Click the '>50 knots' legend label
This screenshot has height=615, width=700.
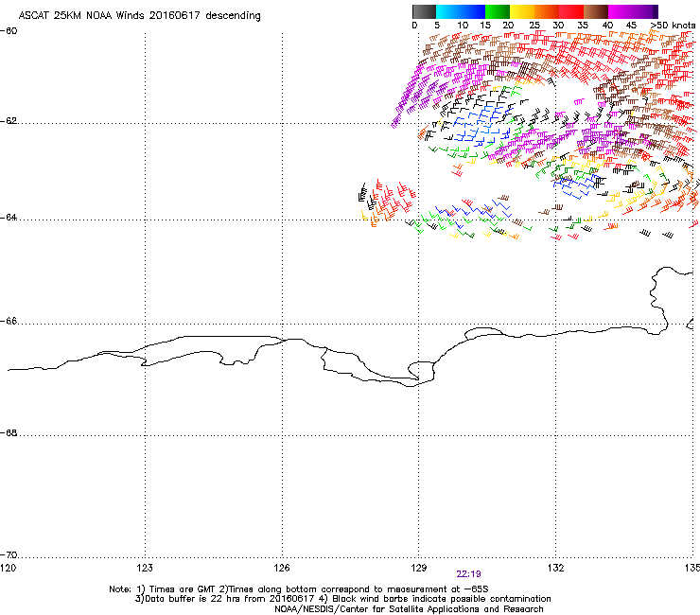pyautogui.click(x=673, y=26)
